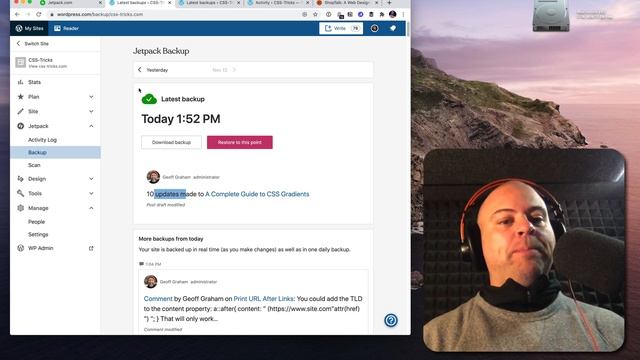Viewport: 640px width, 360px height.
Task: Click the Site pencil icon
Action: tap(20, 111)
